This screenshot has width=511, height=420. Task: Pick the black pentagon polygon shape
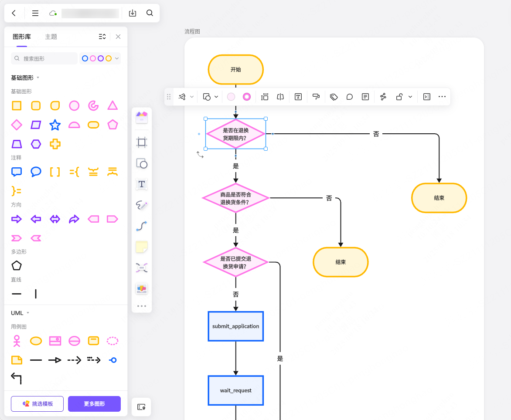(17, 266)
